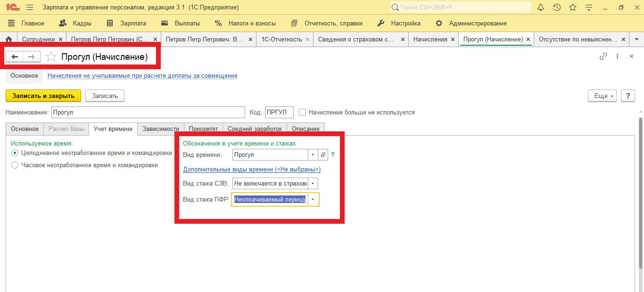The height and width of the screenshot is (292, 644).
Task: Copy link using the chain icon
Action: pyautogui.click(x=603, y=57)
